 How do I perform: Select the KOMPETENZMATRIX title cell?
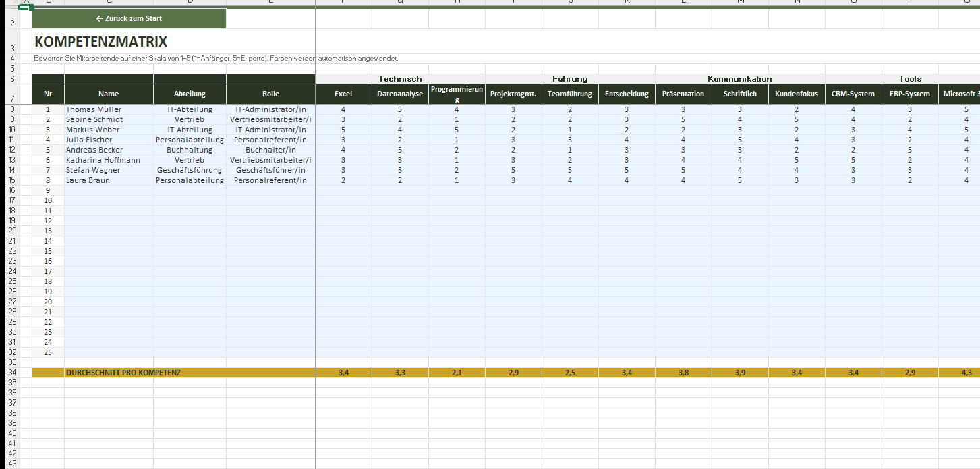[101, 42]
